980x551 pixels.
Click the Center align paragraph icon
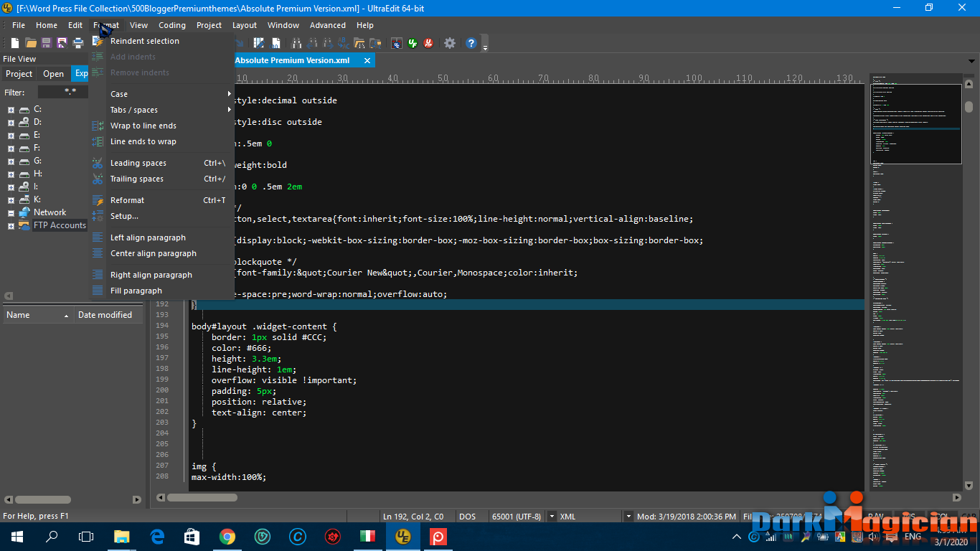98,253
